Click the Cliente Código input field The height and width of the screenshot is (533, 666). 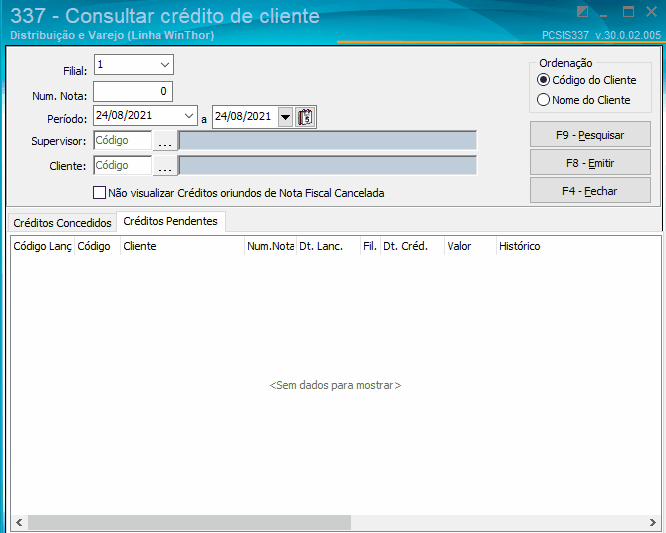pos(123,166)
